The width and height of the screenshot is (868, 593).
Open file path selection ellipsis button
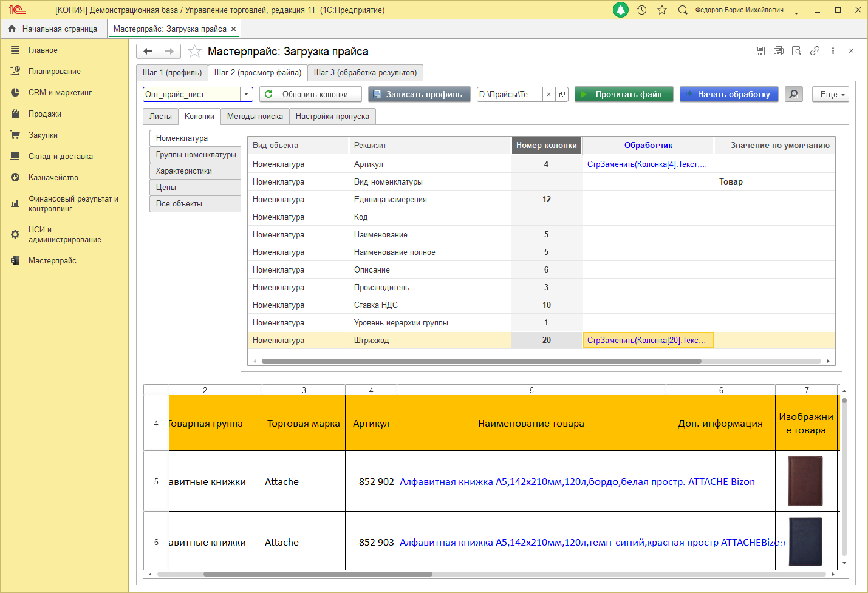click(x=536, y=94)
